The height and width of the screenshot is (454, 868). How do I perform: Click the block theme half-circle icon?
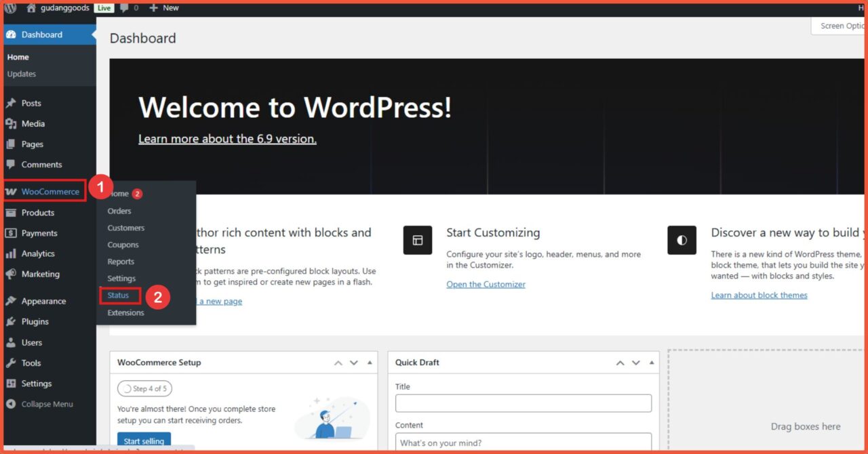pos(682,240)
